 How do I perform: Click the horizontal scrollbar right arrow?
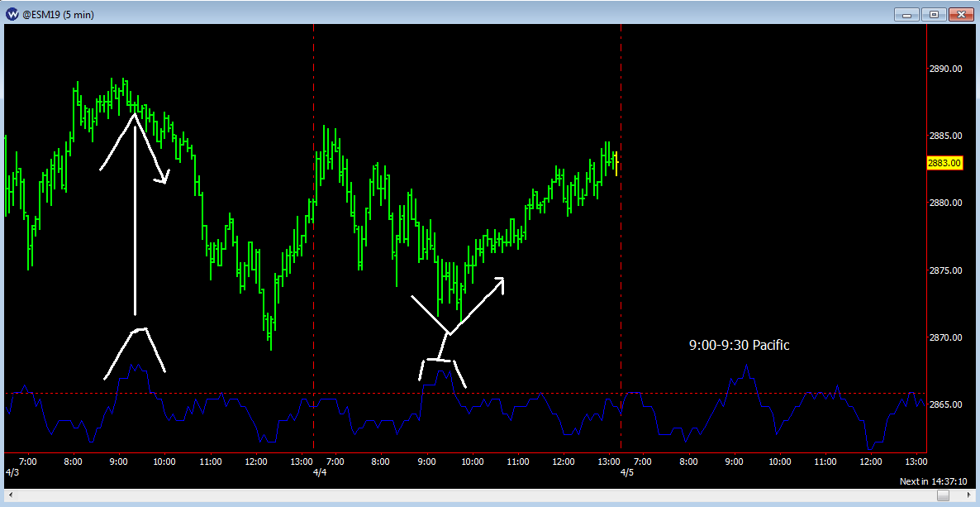970,495
